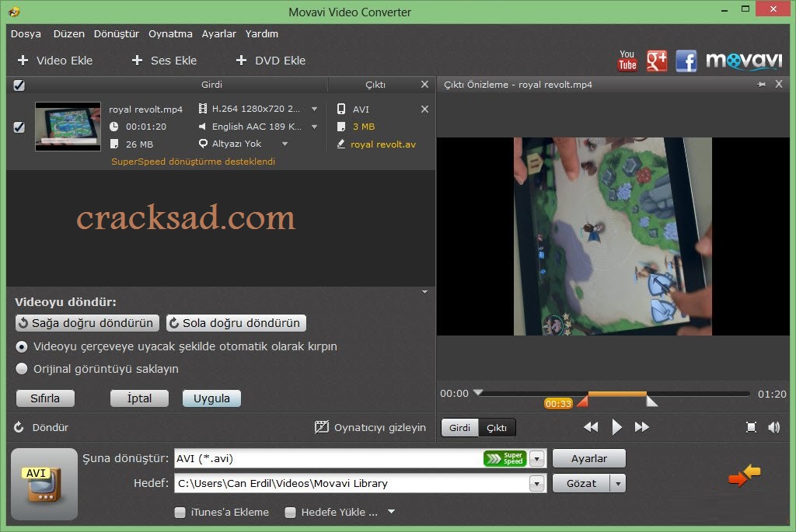Open the Facebook icon link
Image resolution: width=796 pixels, height=532 pixels.
[686, 61]
